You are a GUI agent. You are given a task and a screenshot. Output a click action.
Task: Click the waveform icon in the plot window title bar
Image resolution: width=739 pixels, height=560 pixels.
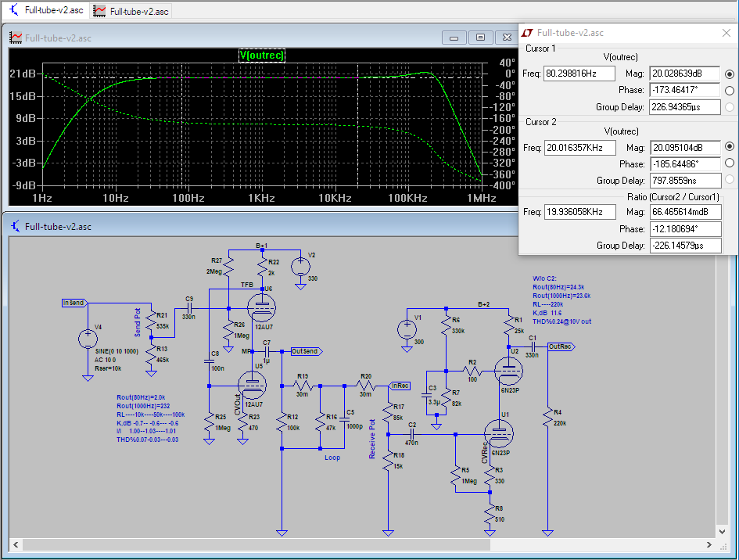[16, 38]
